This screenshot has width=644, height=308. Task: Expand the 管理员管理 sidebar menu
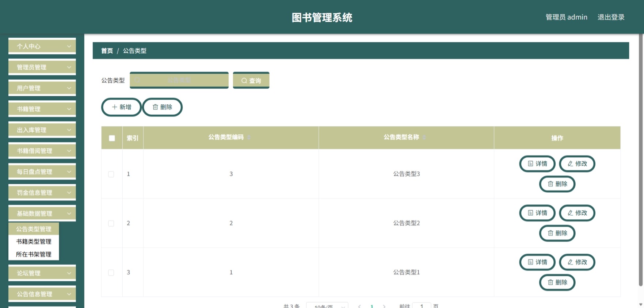coord(42,67)
